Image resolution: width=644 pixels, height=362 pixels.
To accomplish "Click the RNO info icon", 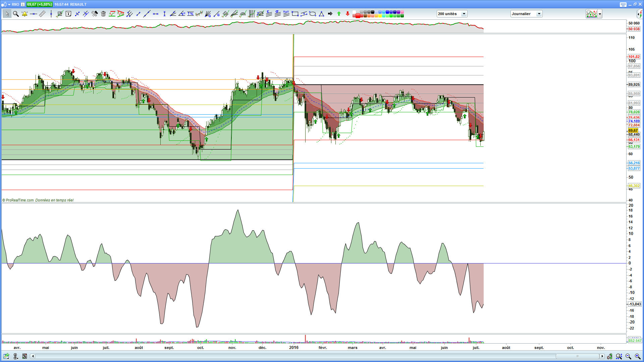I will pyautogui.click(x=23, y=4).
